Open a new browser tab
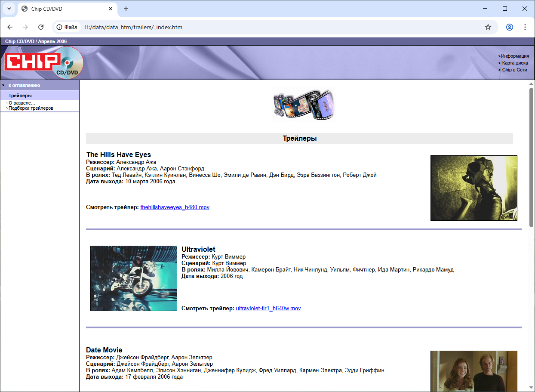Image resolution: width=535 pixels, height=392 pixels. pos(126,9)
